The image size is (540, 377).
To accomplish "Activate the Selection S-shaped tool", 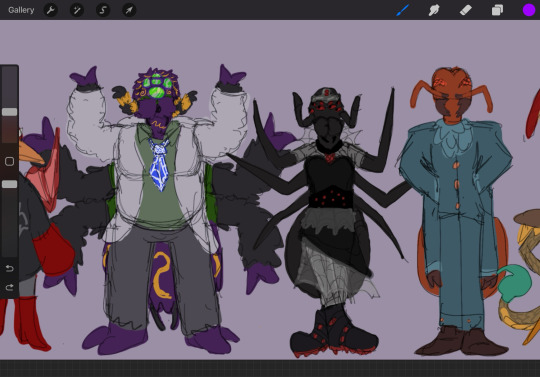I will pyautogui.click(x=103, y=10).
